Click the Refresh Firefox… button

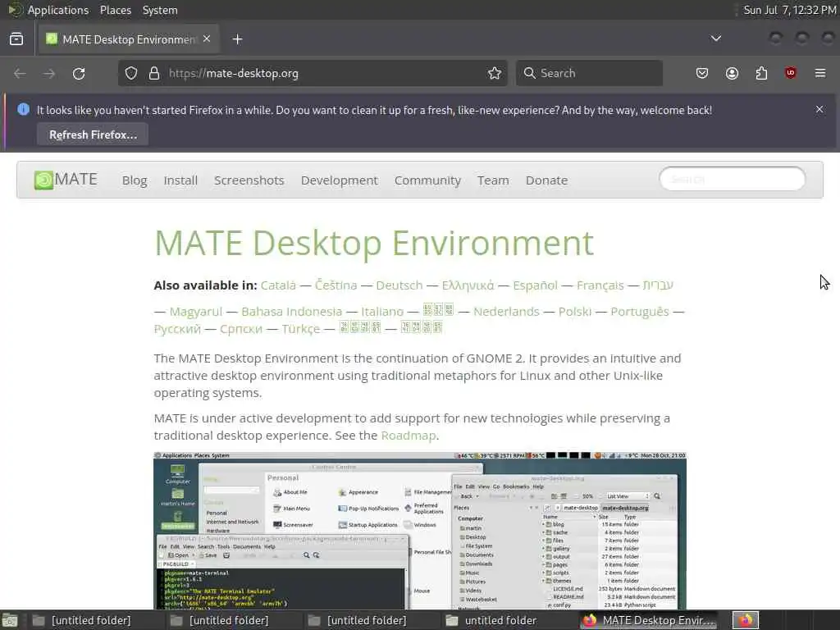93,135
